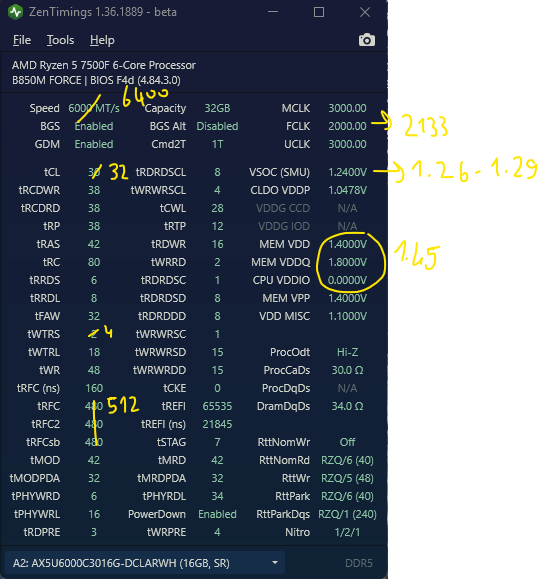This screenshot has height=579, width=538.
Task: Click the RttNomWr Off value
Action: pos(347,442)
